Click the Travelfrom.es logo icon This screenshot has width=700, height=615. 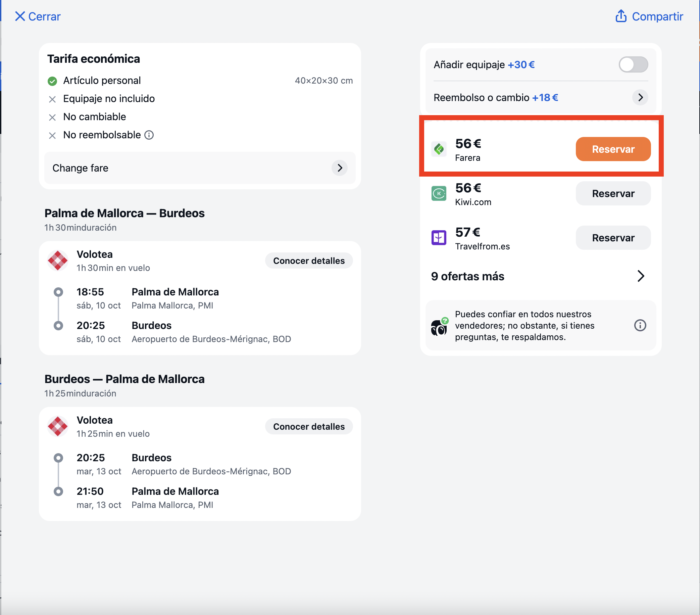point(439,238)
